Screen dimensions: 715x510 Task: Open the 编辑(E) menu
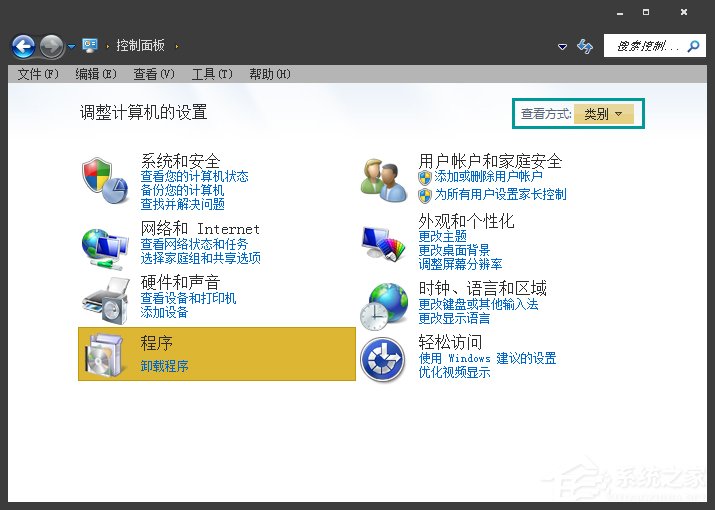(96, 74)
